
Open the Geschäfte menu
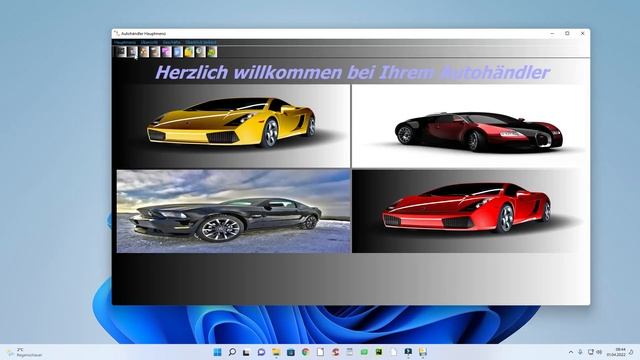(x=171, y=42)
